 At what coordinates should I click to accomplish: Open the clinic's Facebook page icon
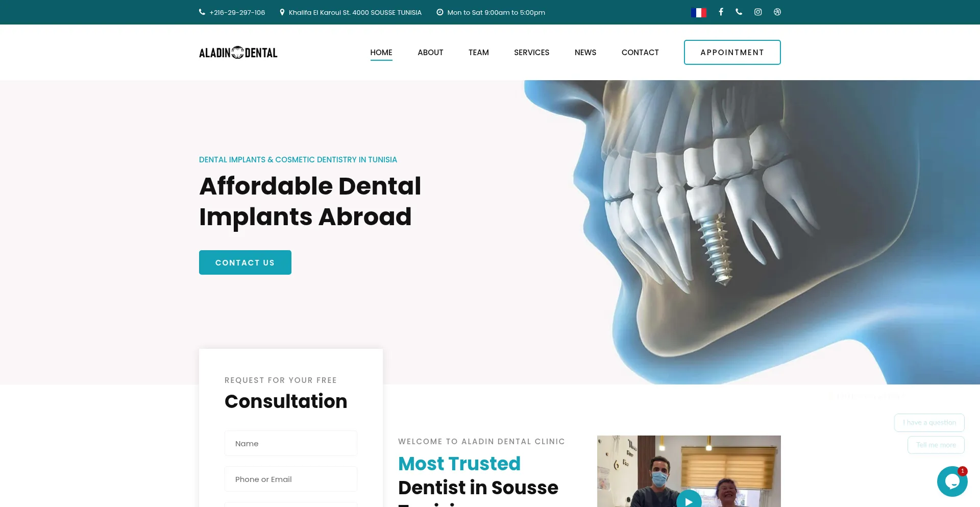coord(721,12)
